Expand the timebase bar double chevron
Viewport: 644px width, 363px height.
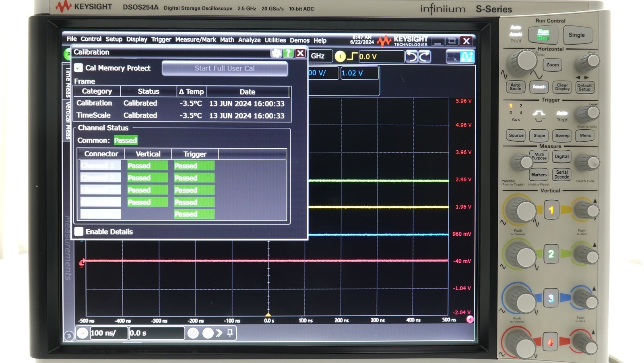[x=219, y=333]
